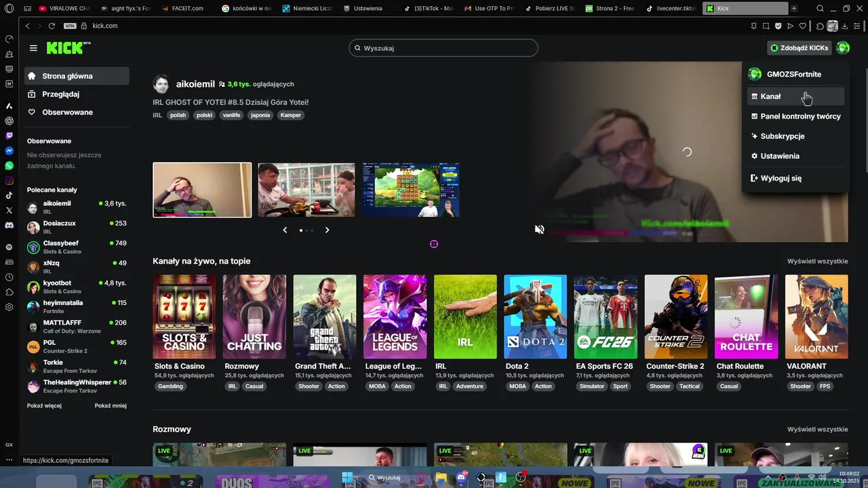This screenshot has width=868, height=488.
Task: Open heyimnatalia recommended channel
Action: [x=77, y=307]
